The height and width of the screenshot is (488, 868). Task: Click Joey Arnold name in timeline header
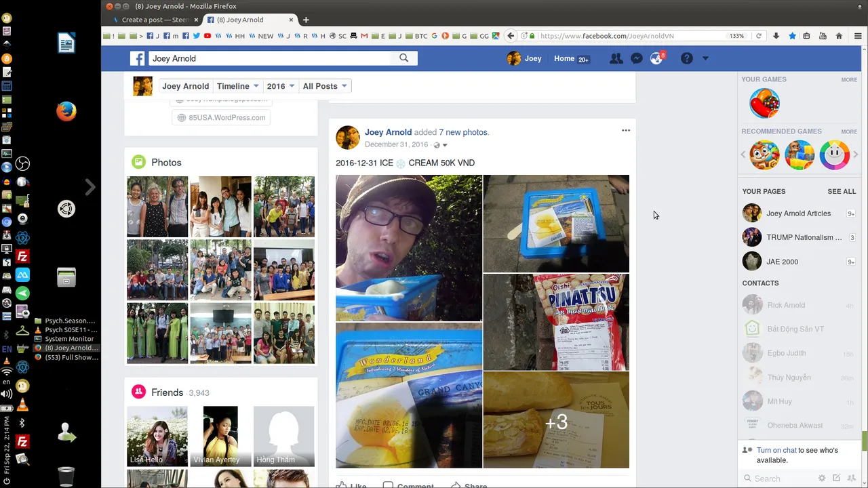pyautogui.click(x=185, y=86)
